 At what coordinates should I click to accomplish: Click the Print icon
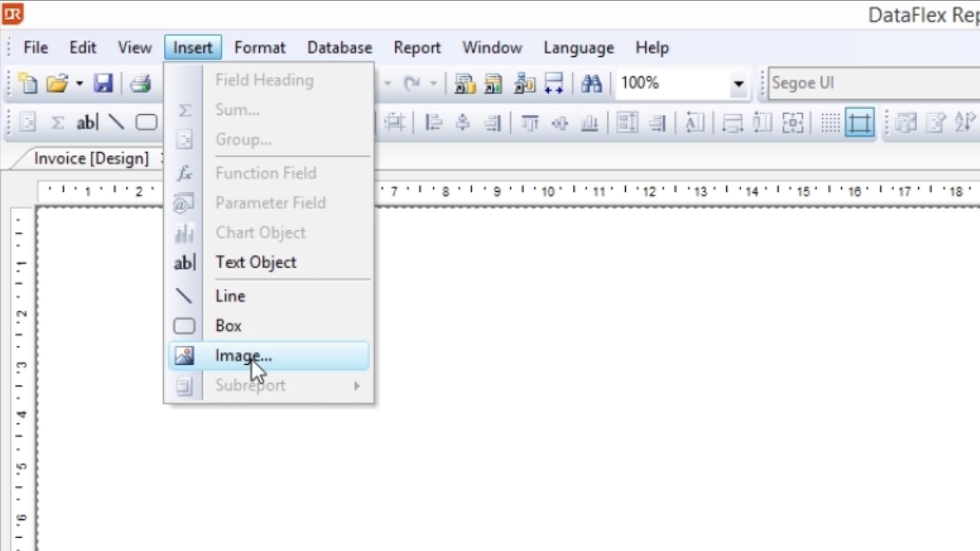tap(140, 83)
